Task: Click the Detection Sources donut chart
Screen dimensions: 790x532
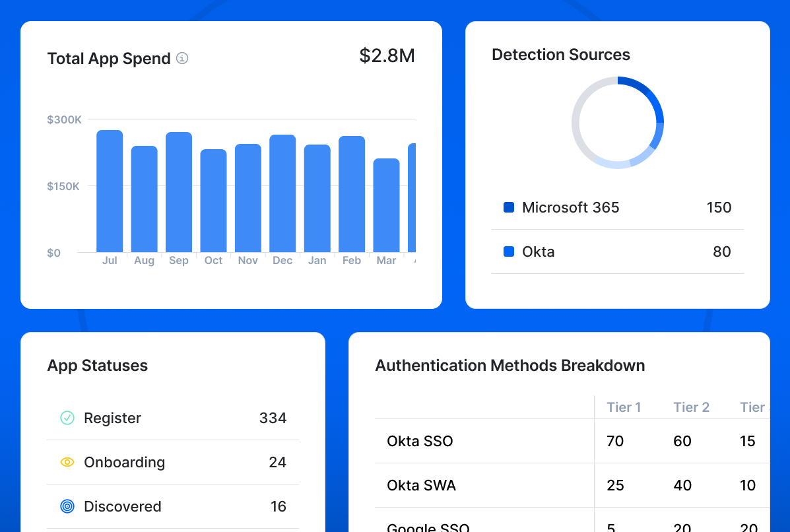Action: tap(618, 122)
